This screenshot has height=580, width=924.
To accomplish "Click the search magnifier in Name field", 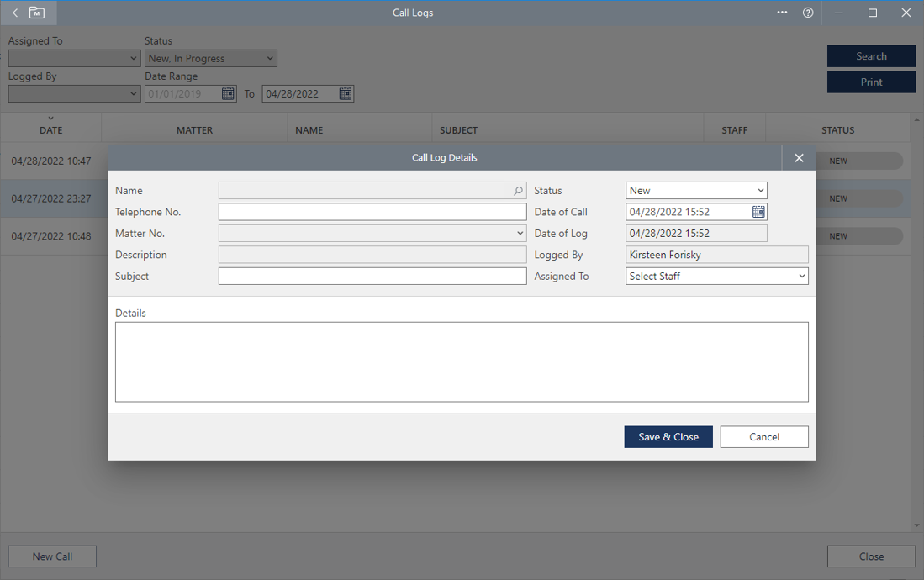I will pyautogui.click(x=518, y=191).
